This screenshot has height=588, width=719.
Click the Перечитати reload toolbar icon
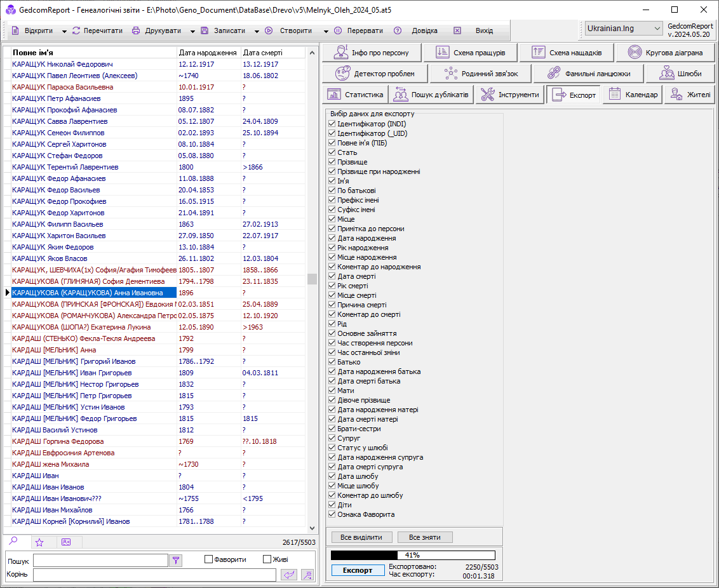point(76,30)
